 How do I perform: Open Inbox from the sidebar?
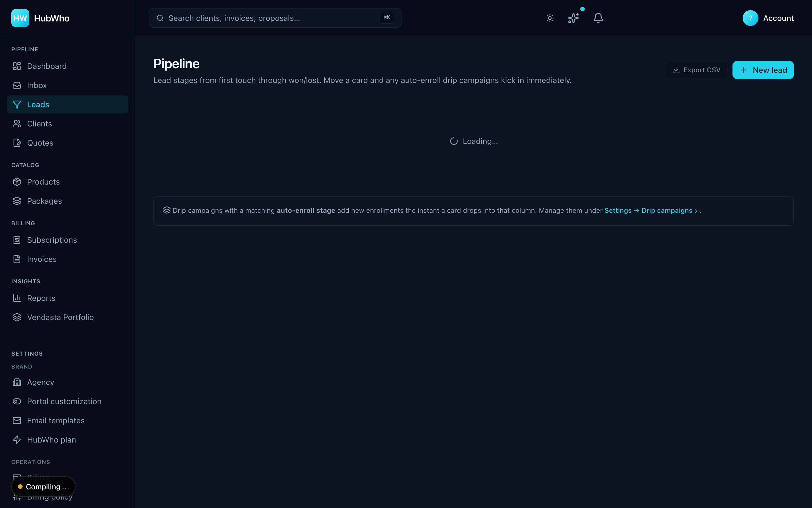(x=67, y=85)
